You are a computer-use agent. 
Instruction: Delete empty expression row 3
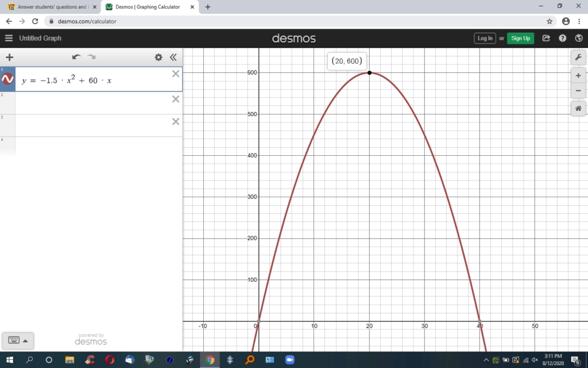pyautogui.click(x=176, y=122)
